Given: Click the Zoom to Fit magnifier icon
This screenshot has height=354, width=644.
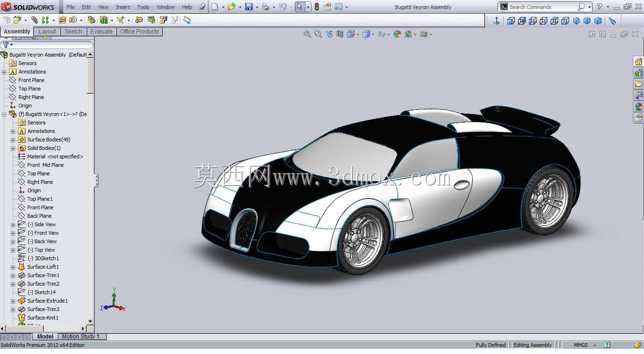Looking at the screenshot, I should [307, 34].
